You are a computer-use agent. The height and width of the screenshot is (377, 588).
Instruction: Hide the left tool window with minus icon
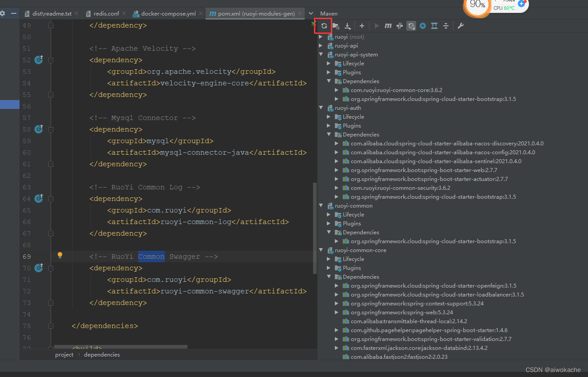[14, 13]
